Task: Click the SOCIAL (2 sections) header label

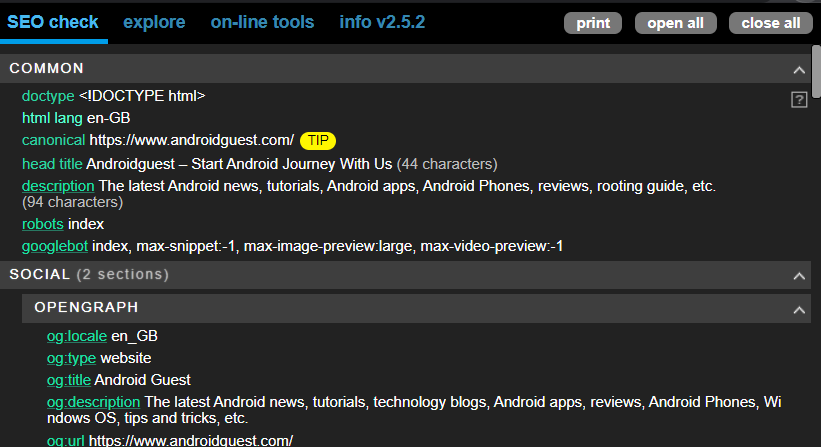Action: tap(89, 274)
